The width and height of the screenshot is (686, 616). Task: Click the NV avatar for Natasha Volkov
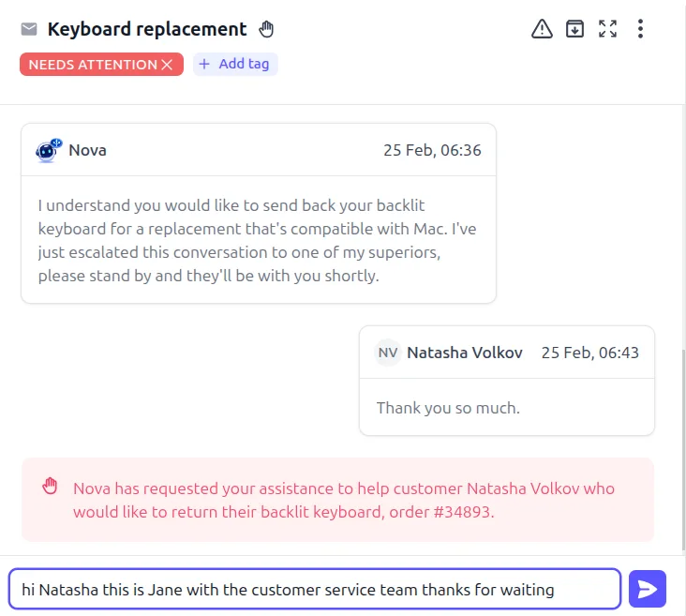[388, 353]
